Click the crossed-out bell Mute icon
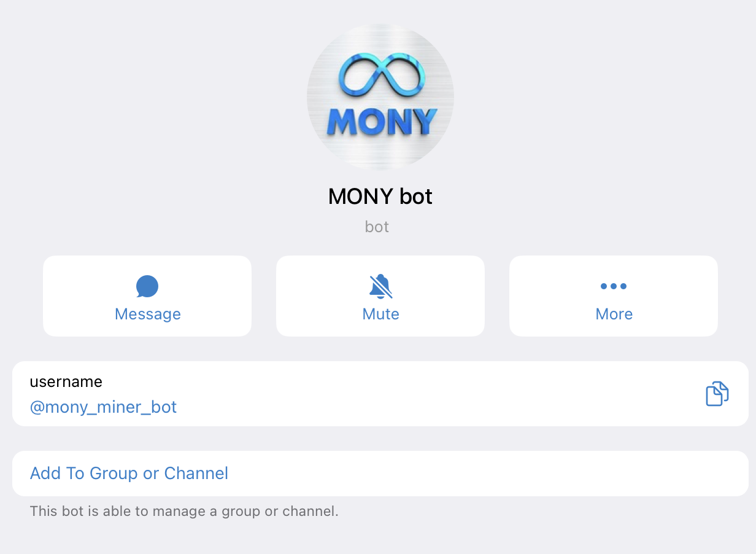Image resolution: width=756 pixels, height=554 pixels. click(380, 286)
